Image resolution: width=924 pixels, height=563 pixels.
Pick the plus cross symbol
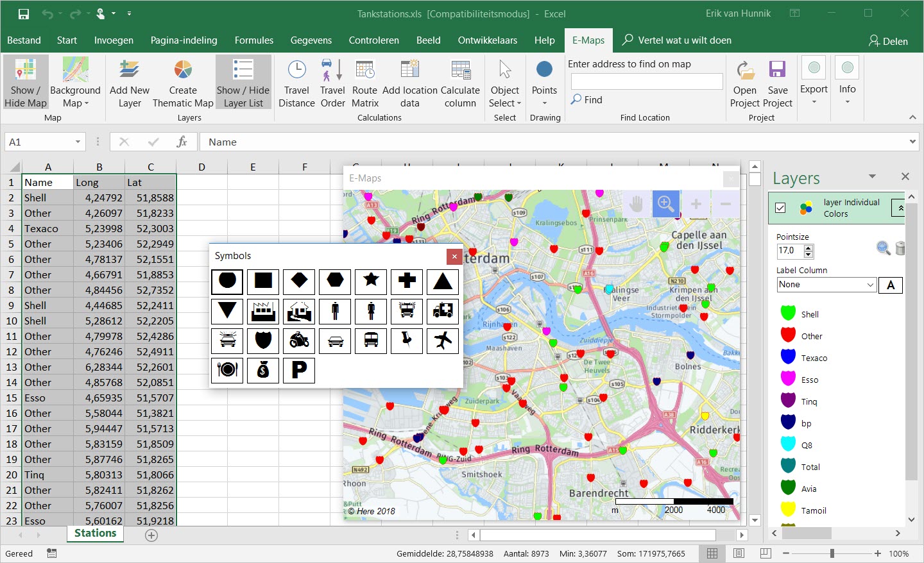click(x=407, y=281)
